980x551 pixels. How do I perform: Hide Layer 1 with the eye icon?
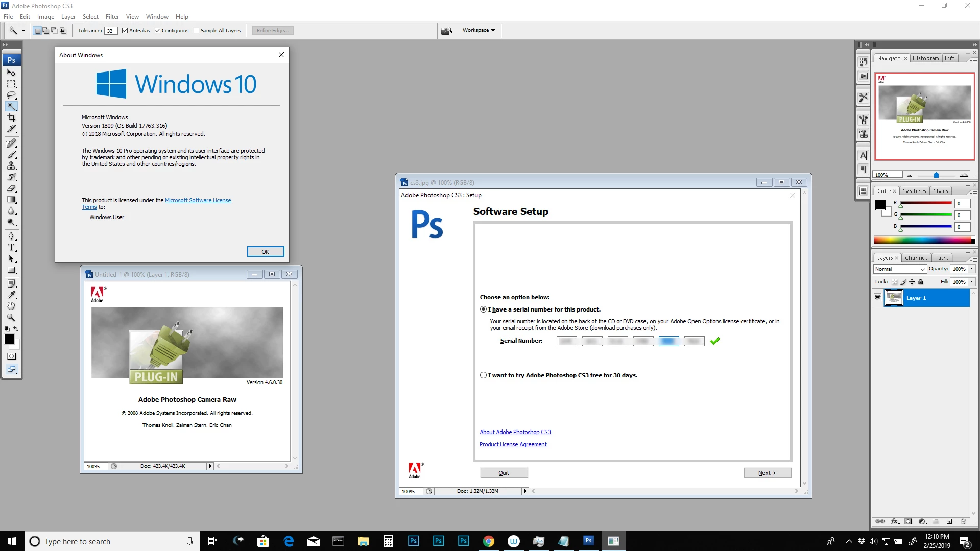point(877,298)
